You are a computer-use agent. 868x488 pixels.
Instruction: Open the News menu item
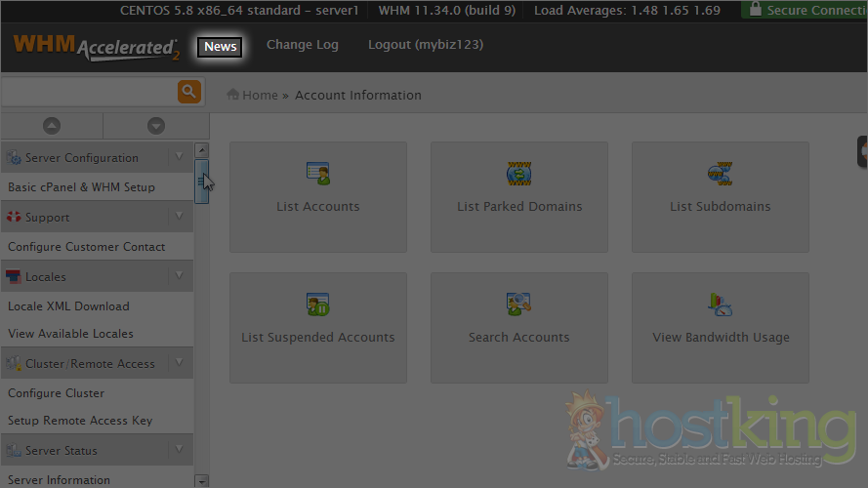(x=220, y=46)
